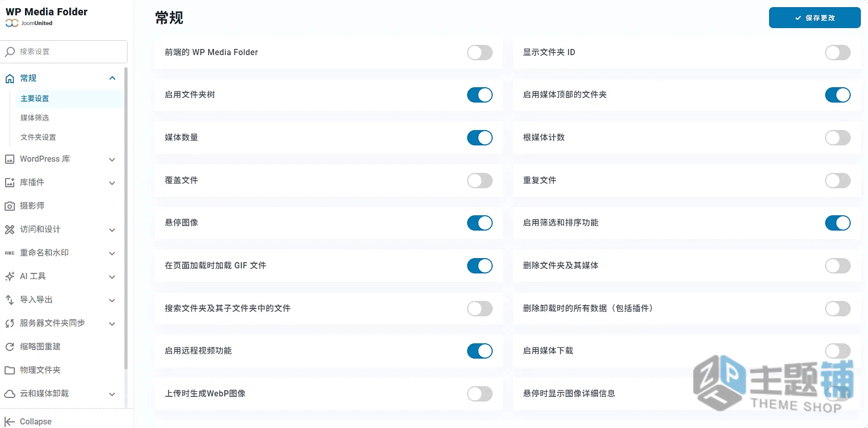Toggle 在页面加载时加载 GIF 文件 off
The image size is (868, 428).
pyautogui.click(x=480, y=266)
